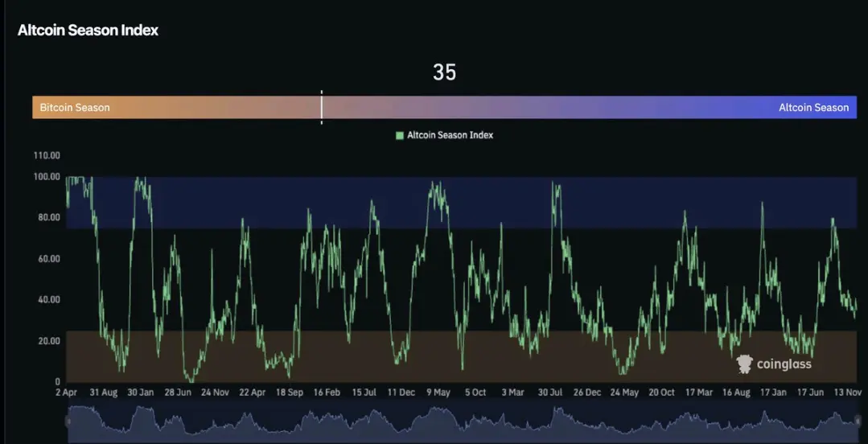Click the '15 Jul' date label
Image resolution: width=868 pixels, height=444 pixels.
coord(364,393)
